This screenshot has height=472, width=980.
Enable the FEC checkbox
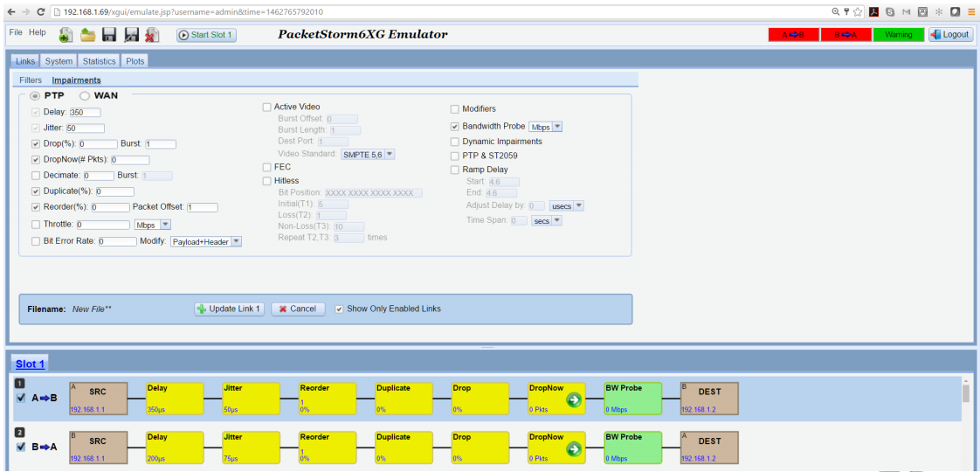point(267,167)
